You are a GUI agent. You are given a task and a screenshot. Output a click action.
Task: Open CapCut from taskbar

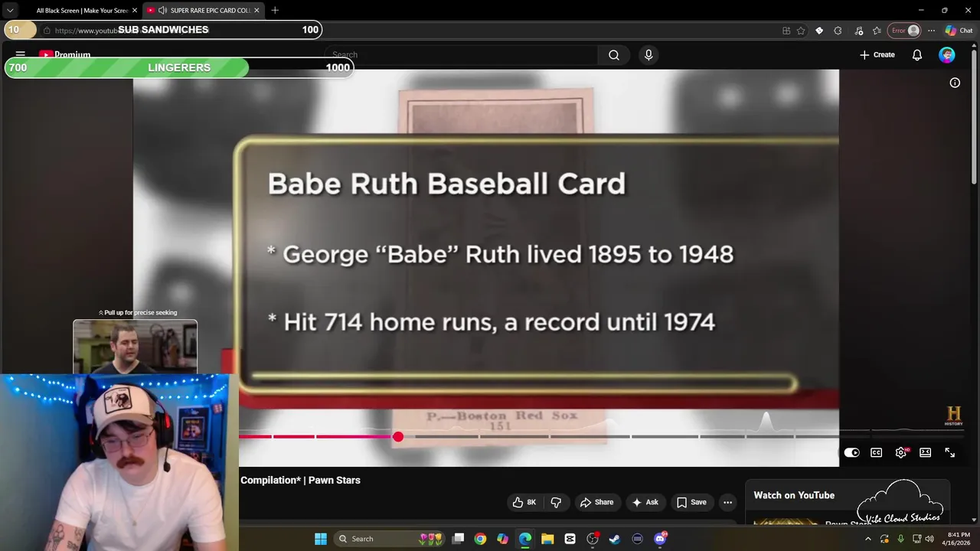pyautogui.click(x=570, y=539)
